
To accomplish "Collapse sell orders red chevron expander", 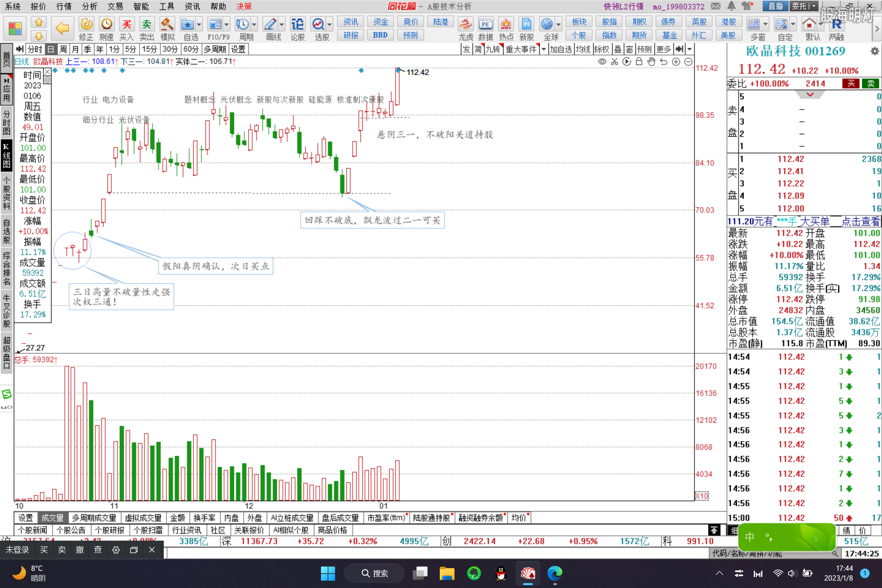I will pyautogui.click(x=810, y=95).
